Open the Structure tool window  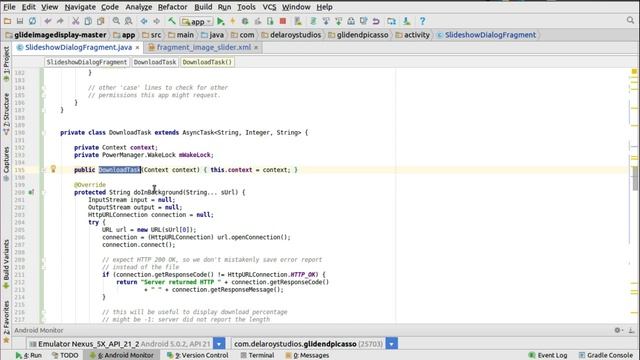coord(6,114)
